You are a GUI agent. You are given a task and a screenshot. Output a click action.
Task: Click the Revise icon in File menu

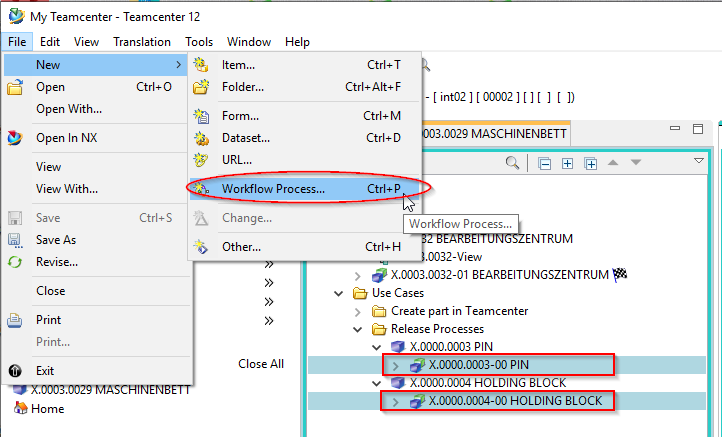(x=15, y=262)
